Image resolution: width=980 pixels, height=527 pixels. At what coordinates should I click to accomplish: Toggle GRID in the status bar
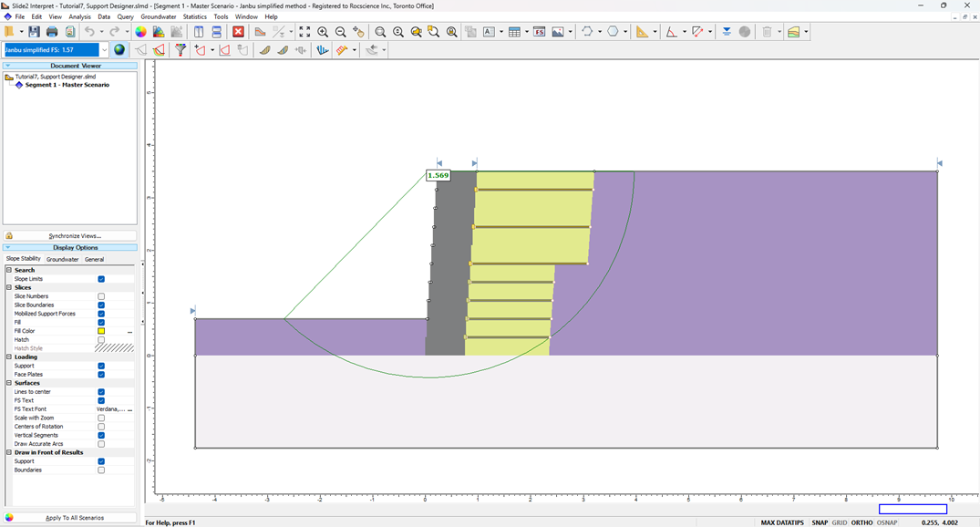pyautogui.click(x=840, y=522)
